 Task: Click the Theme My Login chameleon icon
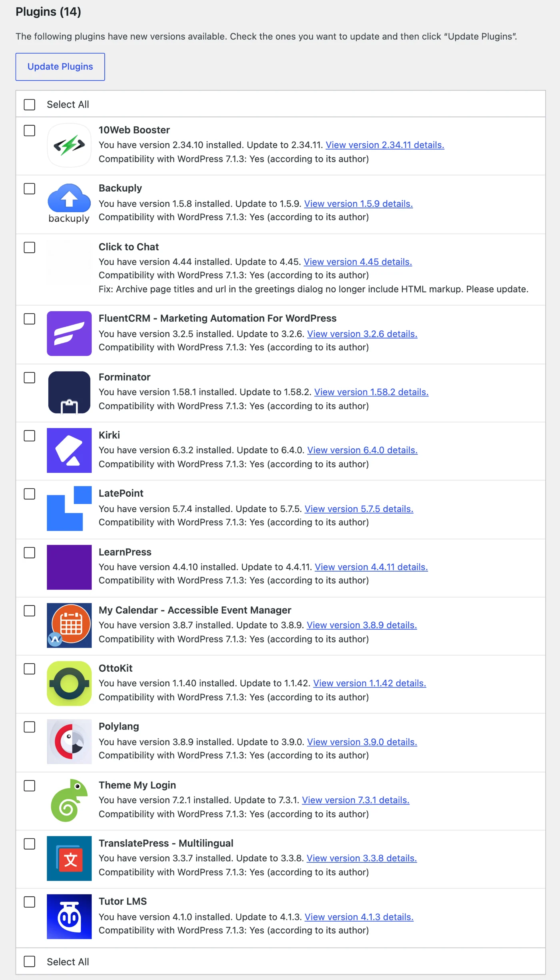[69, 800]
